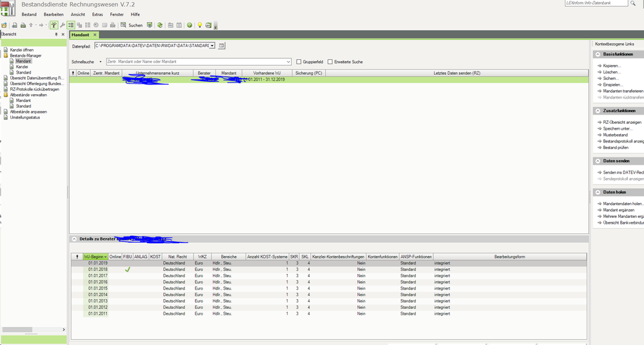This screenshot has width=644, height=345.
Task: Click the Löschen... link
Action: 612,72
